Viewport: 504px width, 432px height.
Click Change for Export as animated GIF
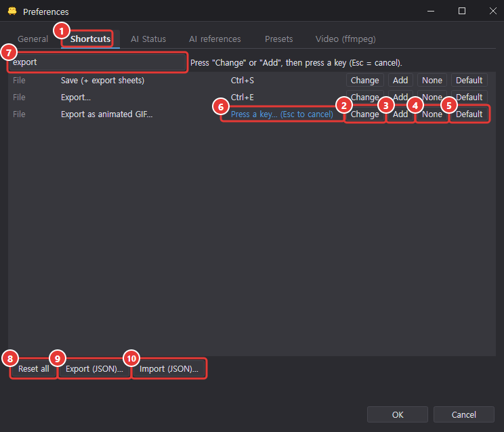[x=365, y=114]
